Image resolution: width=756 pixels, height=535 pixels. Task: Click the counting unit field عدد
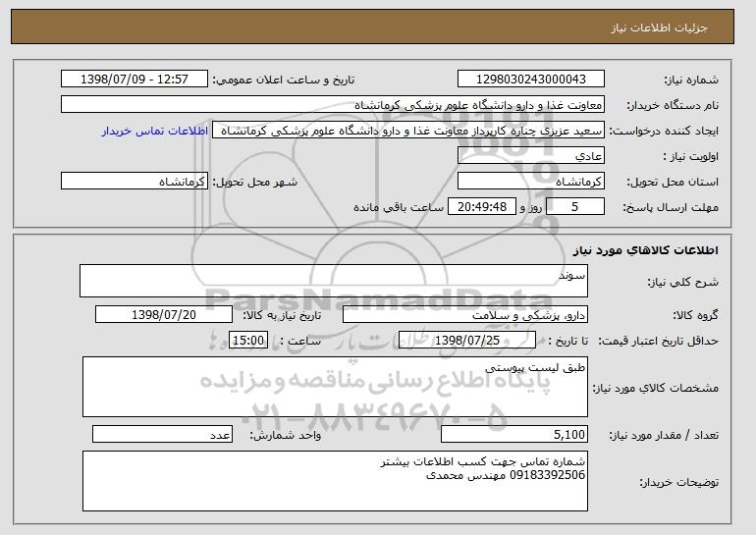162,434
